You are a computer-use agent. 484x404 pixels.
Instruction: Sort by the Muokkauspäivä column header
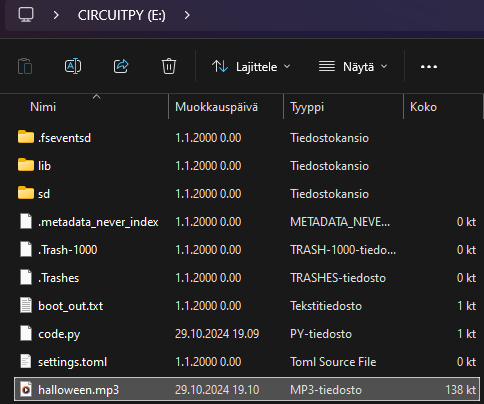(216, 107)
